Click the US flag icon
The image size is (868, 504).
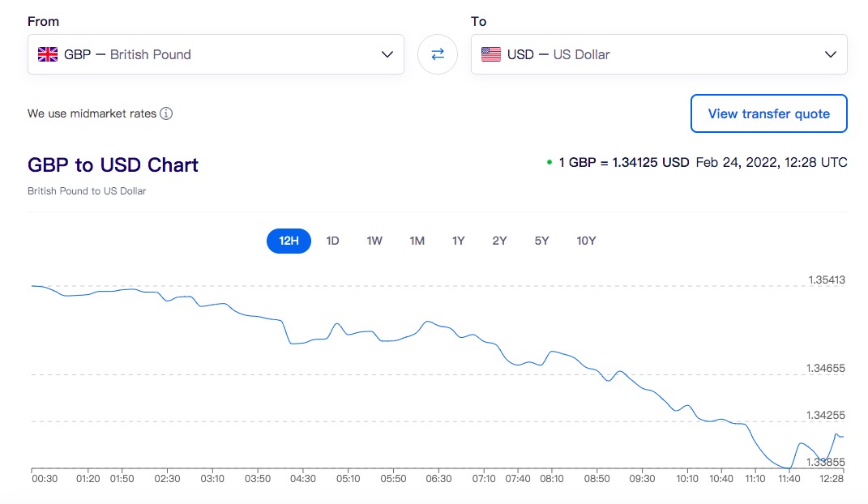tap(491, 54)
